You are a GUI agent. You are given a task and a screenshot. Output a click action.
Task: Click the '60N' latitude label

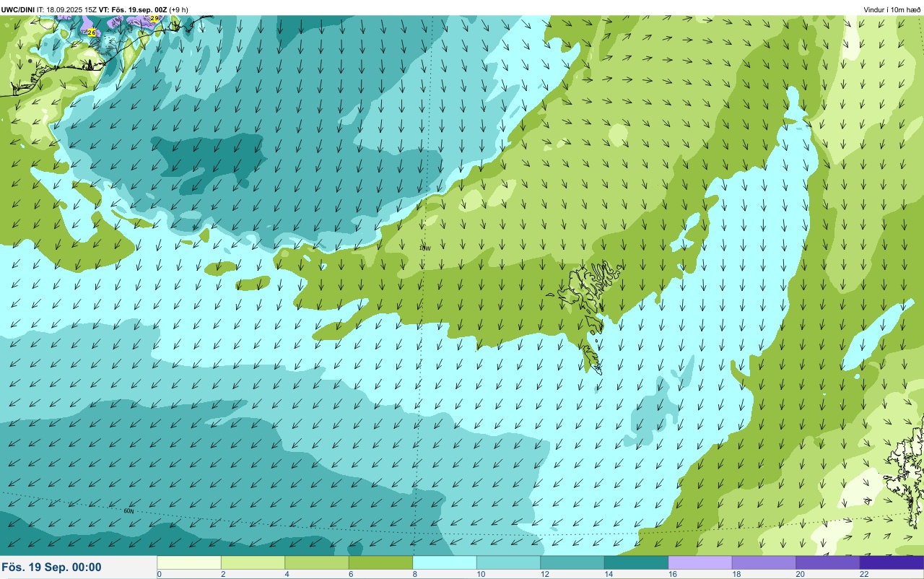[x=128, y=511]
